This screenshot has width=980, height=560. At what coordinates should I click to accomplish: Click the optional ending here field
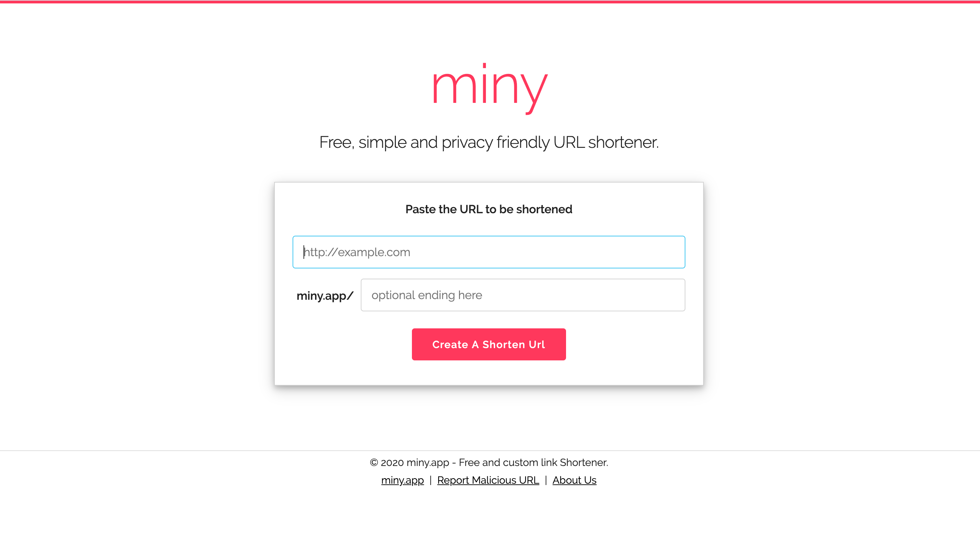(x=522, y=295)
